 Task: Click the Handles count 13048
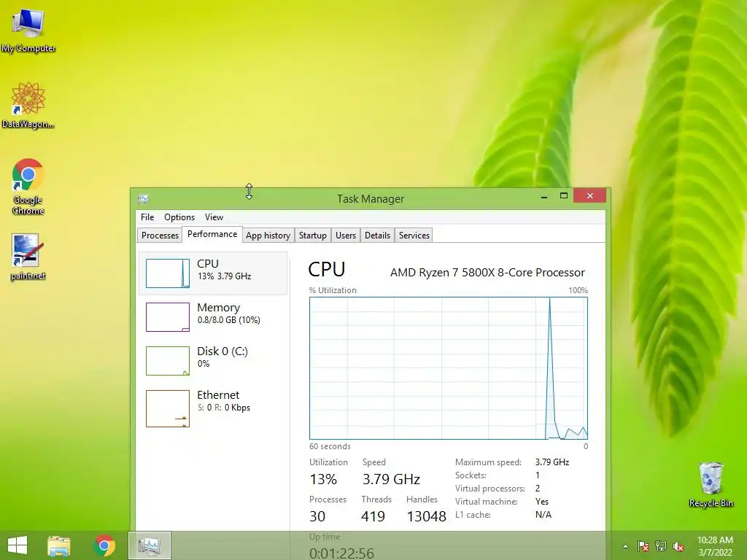pos(426,516)
